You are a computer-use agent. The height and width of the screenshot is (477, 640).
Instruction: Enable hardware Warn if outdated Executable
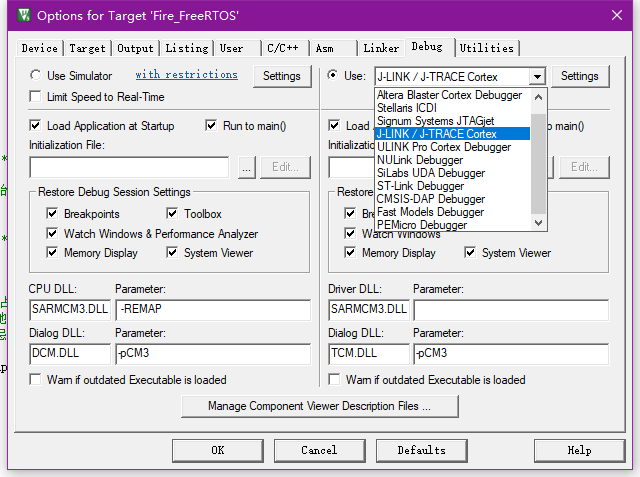[334, 379]
